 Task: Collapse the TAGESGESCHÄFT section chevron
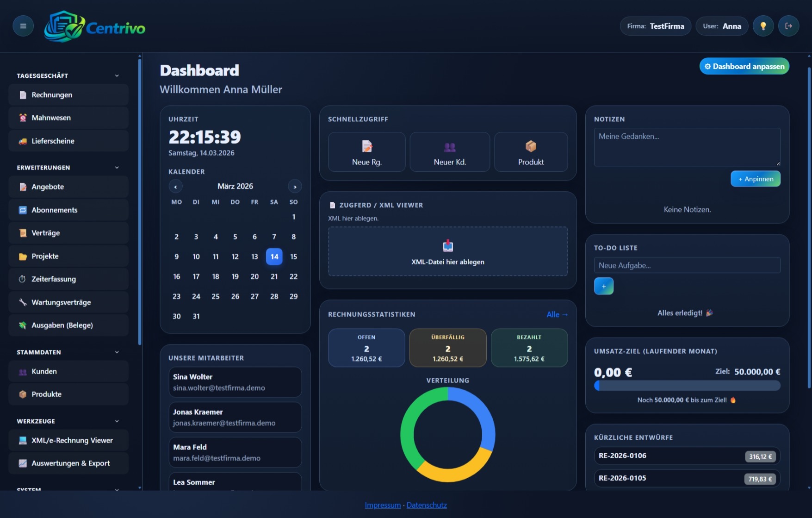116,75
